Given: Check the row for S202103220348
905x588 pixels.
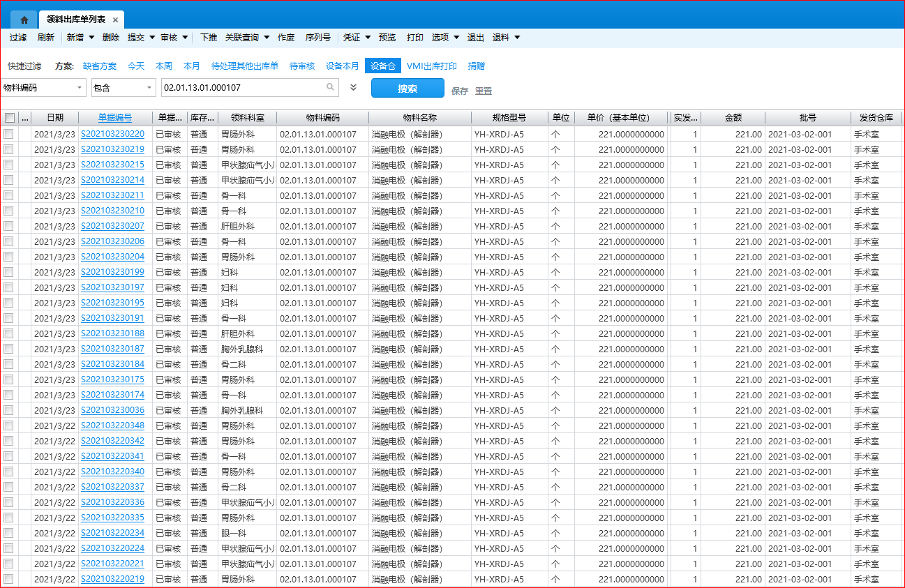Looking at the screenshot, I should pos(8,425).
